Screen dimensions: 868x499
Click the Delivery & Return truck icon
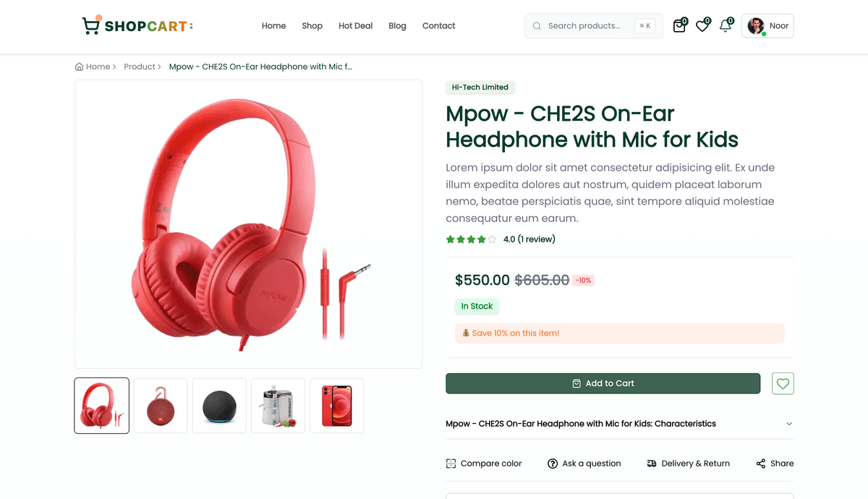point(652,464)
